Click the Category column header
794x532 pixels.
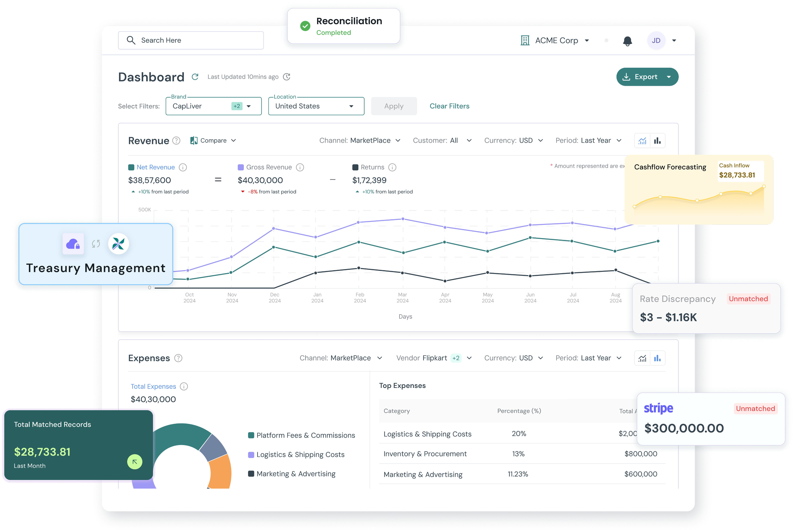coord(397,411)
